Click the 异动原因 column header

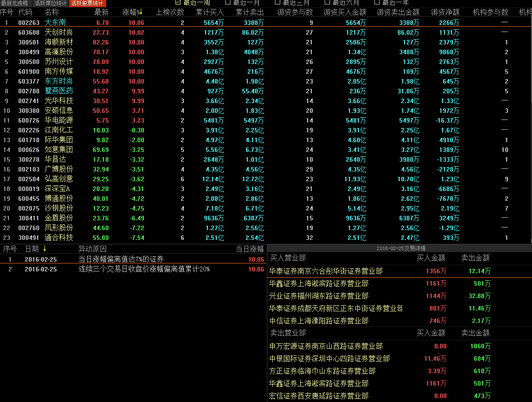click(93, 249)
